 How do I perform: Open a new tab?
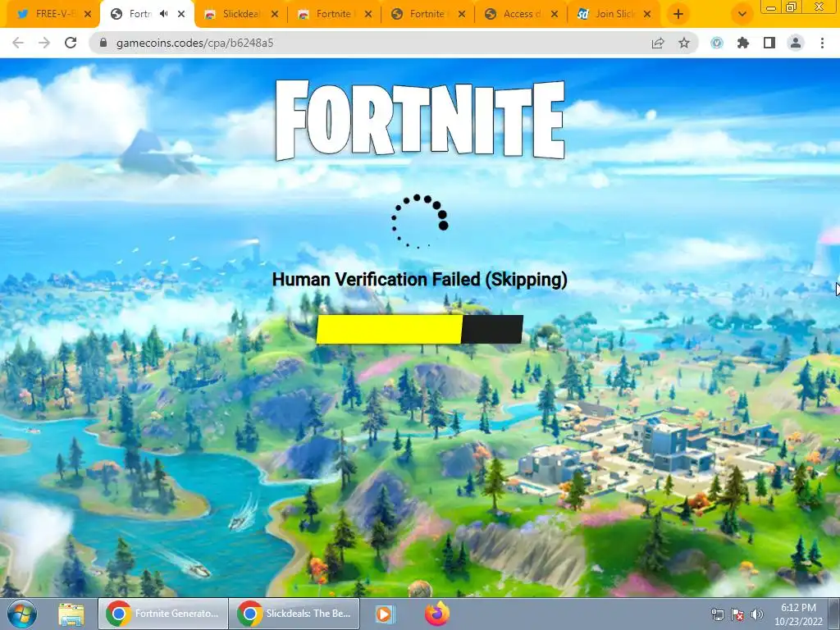point(678,15)
